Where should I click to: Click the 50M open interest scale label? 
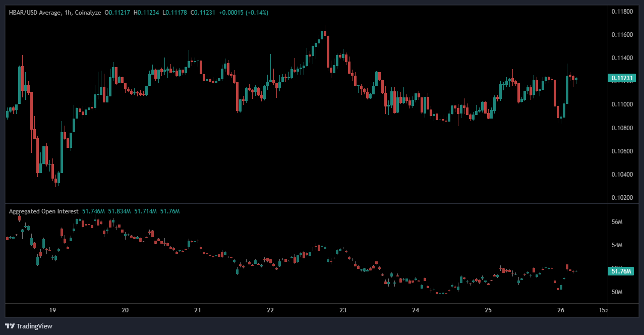point(617,292)
